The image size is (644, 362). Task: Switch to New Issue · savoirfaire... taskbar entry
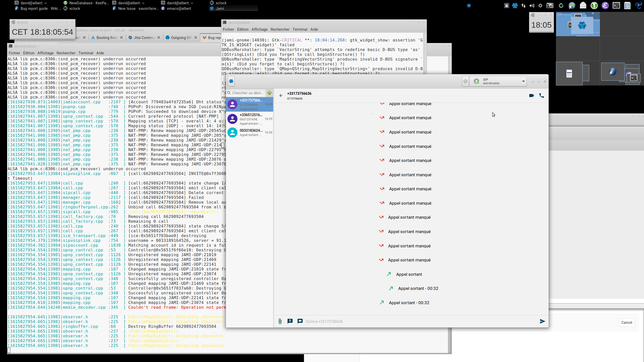(135, 9)
